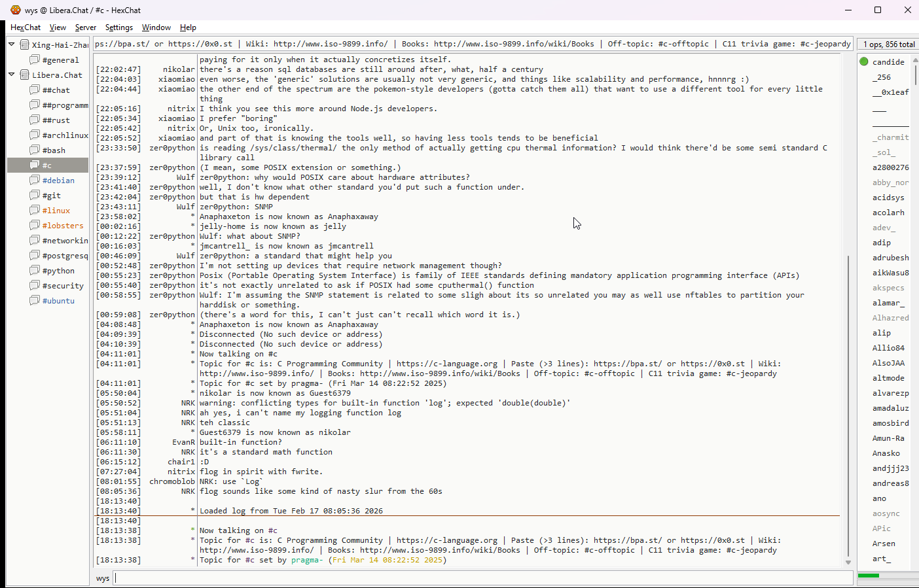The width and height of the screenshot is (919, 588).
Task: Click the #postgresql channel icon
Action: pyautogui.click(x=35, y=255)
